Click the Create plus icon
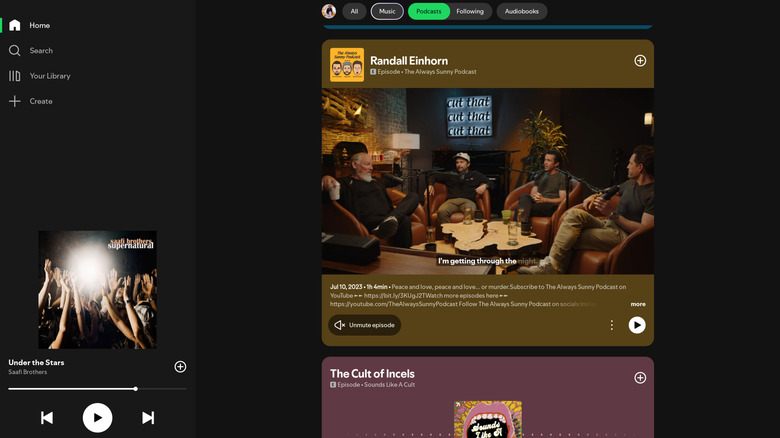 14,101
